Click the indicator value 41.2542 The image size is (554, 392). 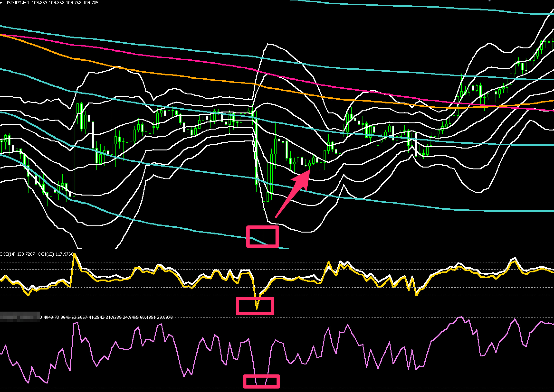(x=96, y=317)
